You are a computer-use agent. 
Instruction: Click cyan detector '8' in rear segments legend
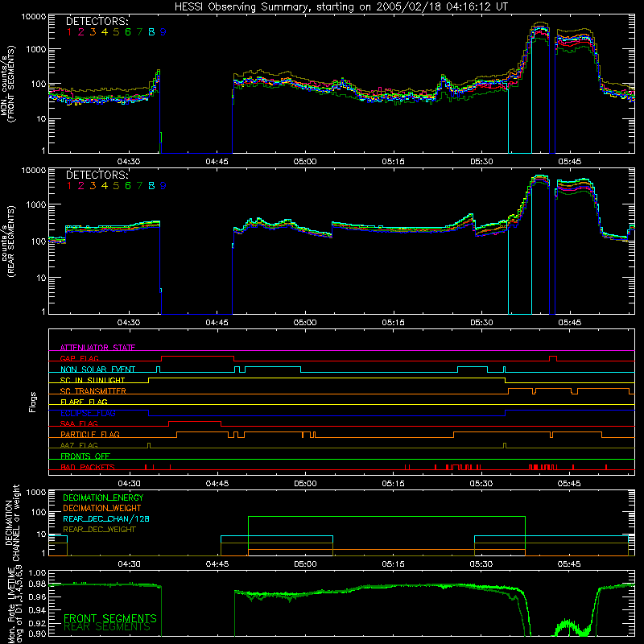[151, 186]
